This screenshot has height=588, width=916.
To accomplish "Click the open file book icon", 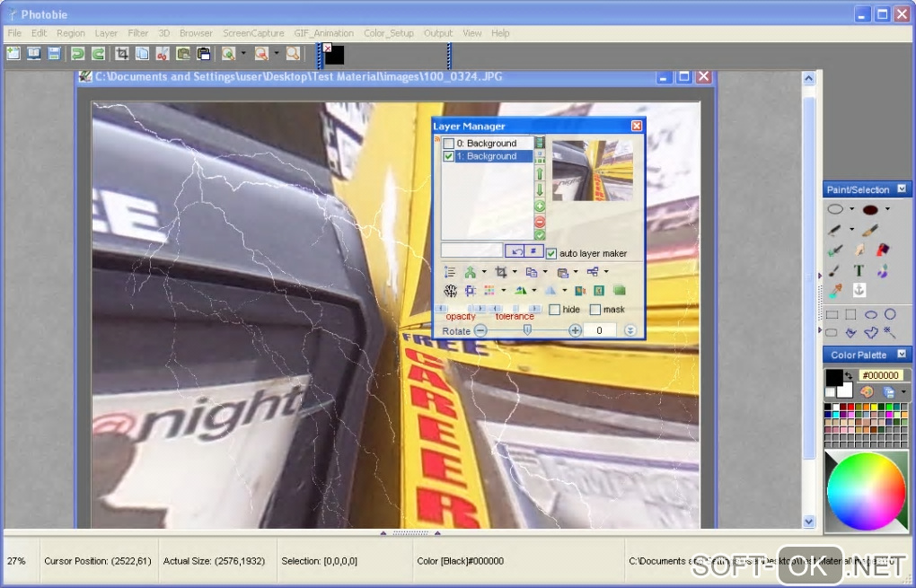I will coord(34,54).
